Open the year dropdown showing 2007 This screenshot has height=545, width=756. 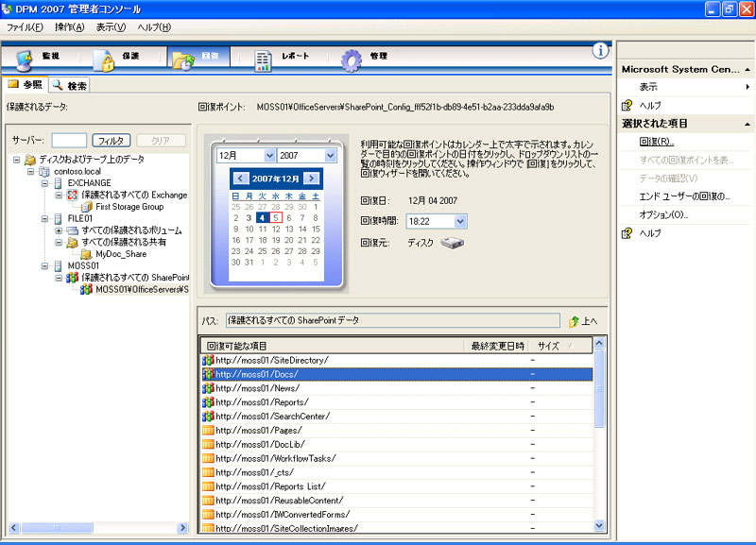coord(330,156)
